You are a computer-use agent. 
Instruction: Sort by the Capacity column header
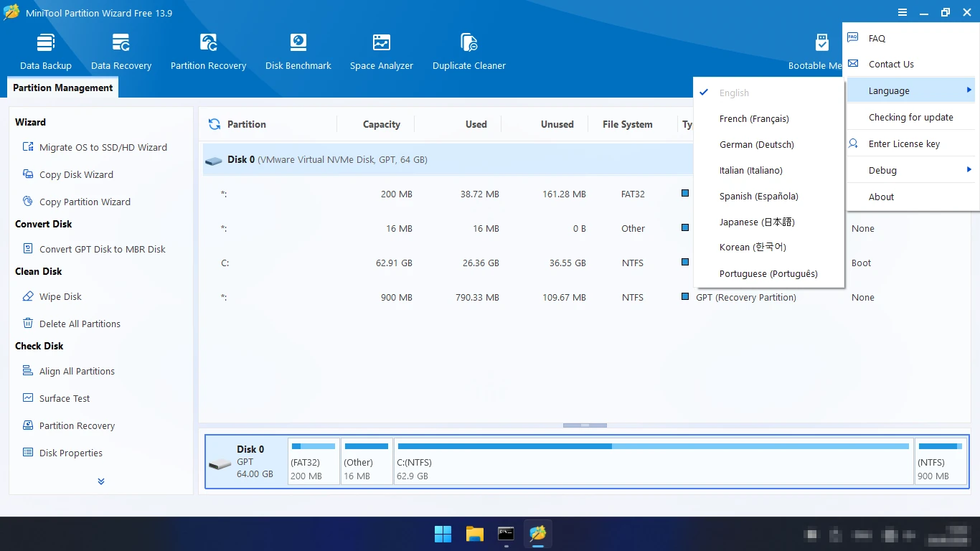coord(381,124)
